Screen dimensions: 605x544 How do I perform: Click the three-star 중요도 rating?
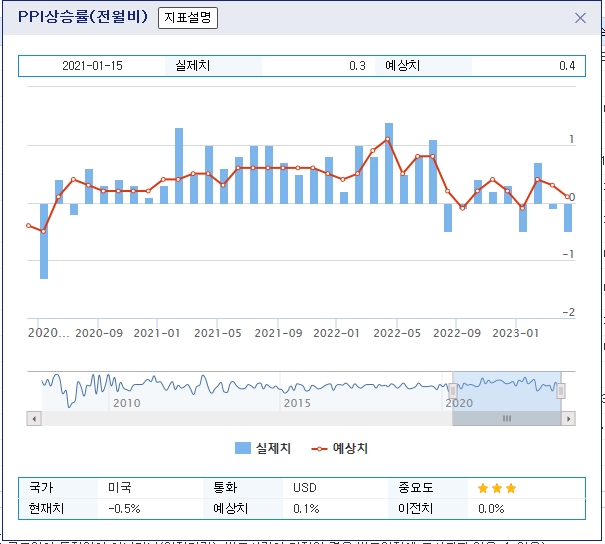click(497, 488)
